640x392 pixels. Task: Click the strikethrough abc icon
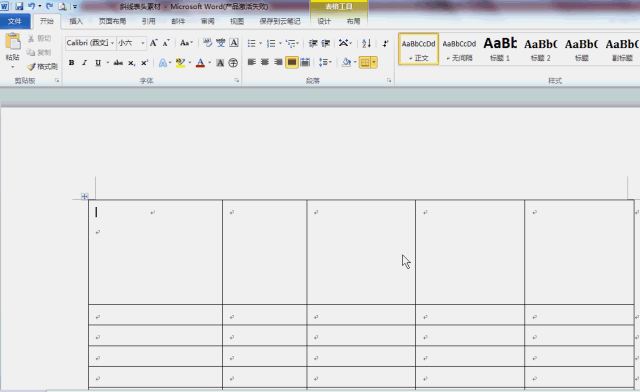[118, 62]
